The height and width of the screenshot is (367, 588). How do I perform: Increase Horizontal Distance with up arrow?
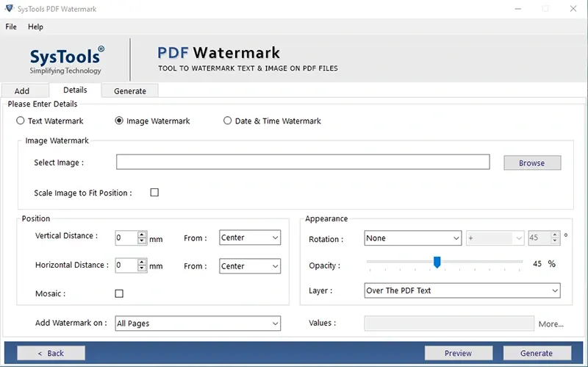[142, 262]
